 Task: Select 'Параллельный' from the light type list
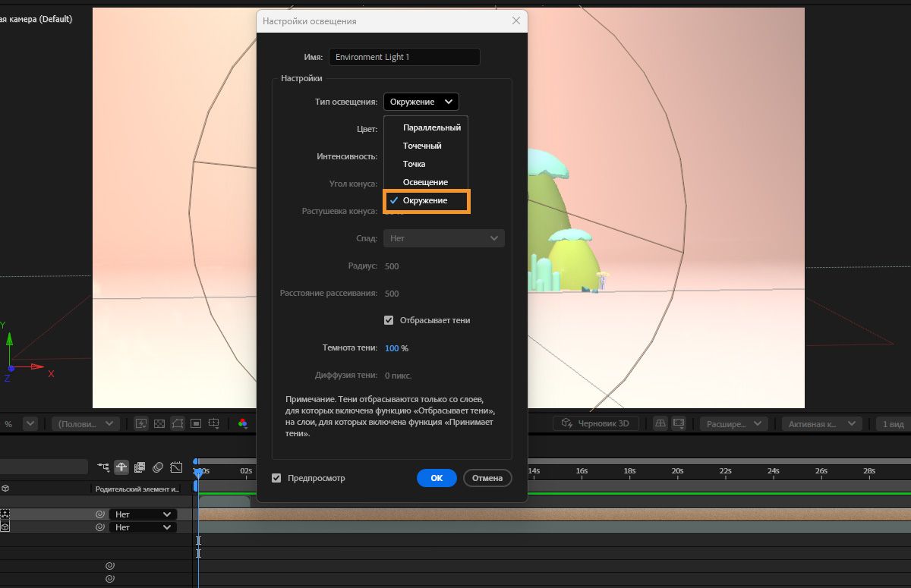(431, 127)
